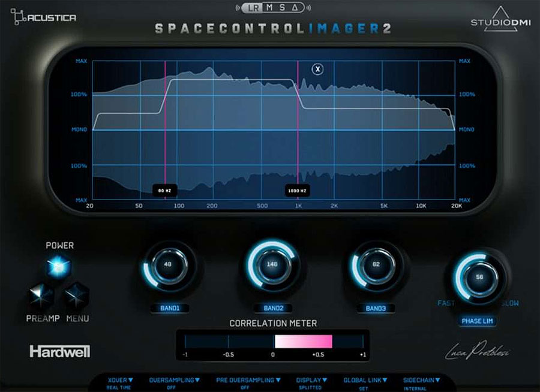Click the right speaker icon beside delta
The height and width of the screenshot is (392, 540).
[x=308, y=8]
